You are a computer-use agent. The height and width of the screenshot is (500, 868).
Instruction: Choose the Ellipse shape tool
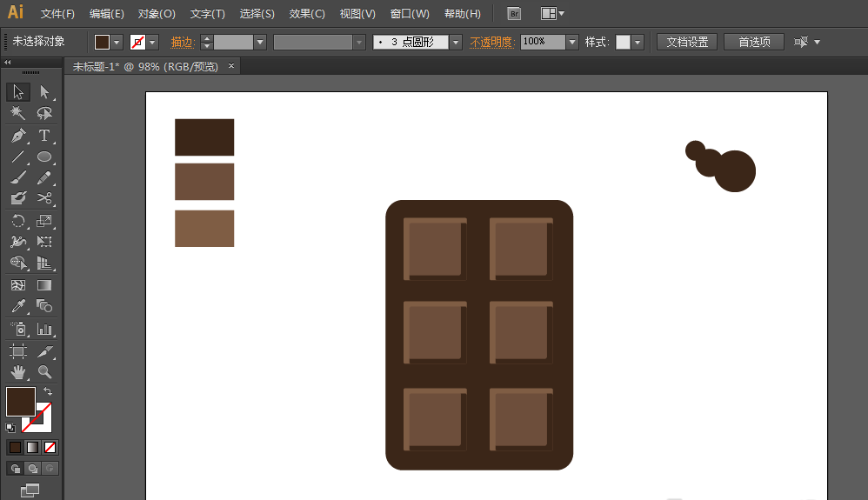pyautogui.click(x=44, y=157)
